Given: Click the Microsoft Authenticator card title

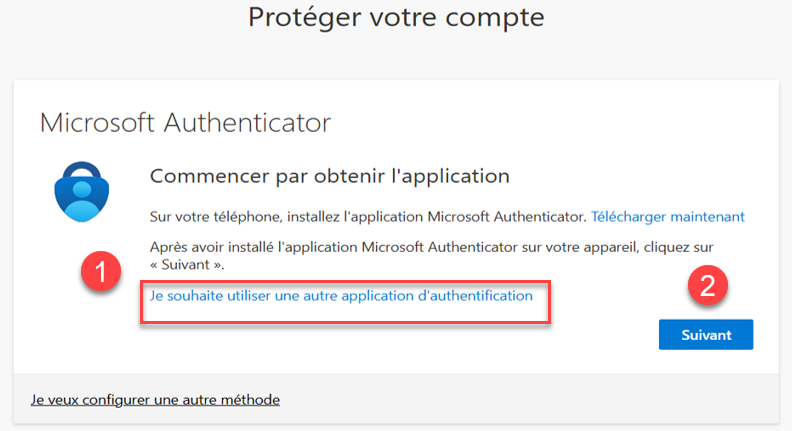Looking at the screenshot, I should (x=185, y=123).
